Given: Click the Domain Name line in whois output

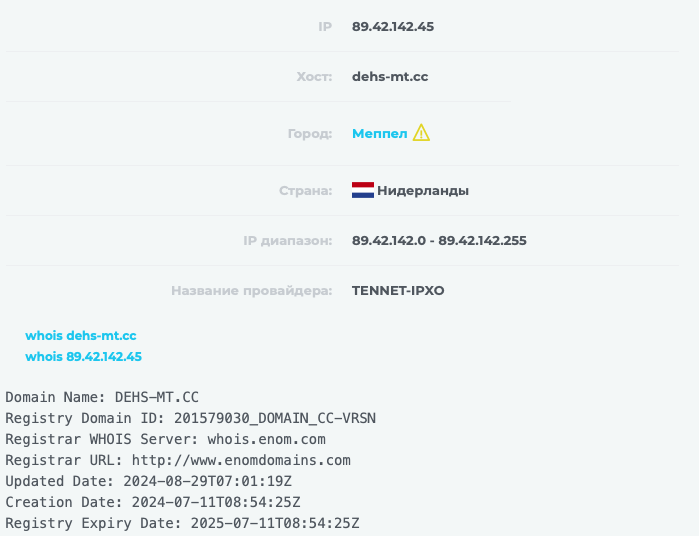Looking at the screenshot, I should coord(95,397).
